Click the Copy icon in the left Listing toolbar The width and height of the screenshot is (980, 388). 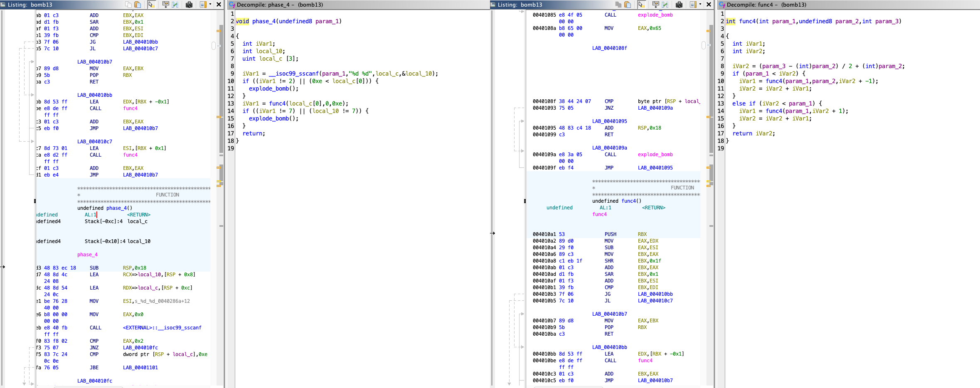click(128, 5)
